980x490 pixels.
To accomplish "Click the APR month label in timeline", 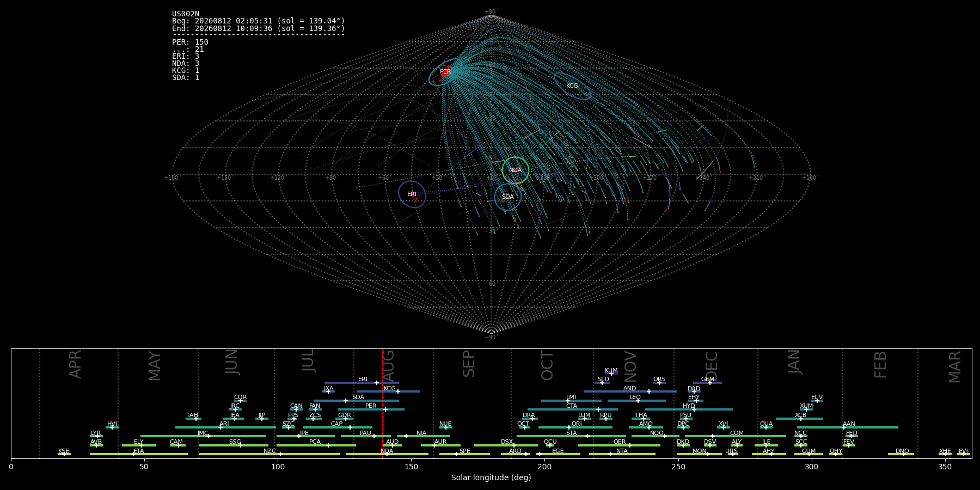I will click(x=75, y=364).
